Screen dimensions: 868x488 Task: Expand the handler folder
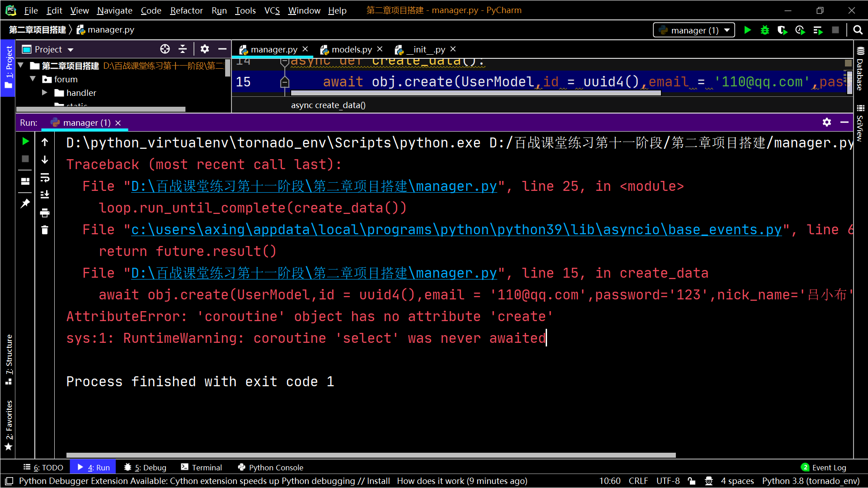pyautogui.click(x=45, y=92)
